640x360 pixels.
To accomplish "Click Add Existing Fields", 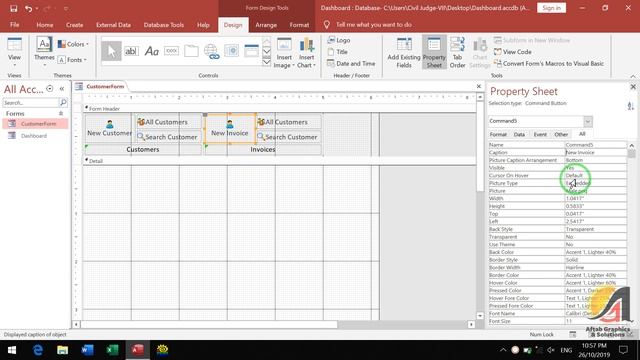I will 404,53.
